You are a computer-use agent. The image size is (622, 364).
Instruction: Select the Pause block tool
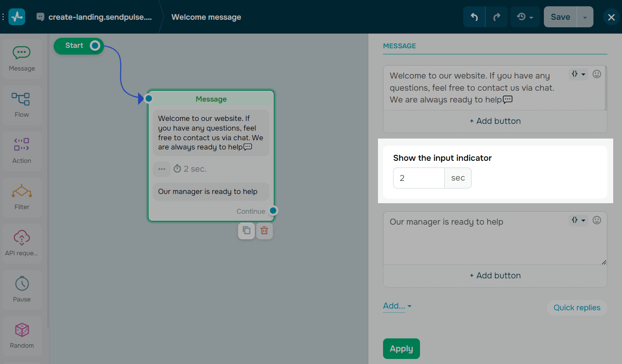click(x=21, y=289)
